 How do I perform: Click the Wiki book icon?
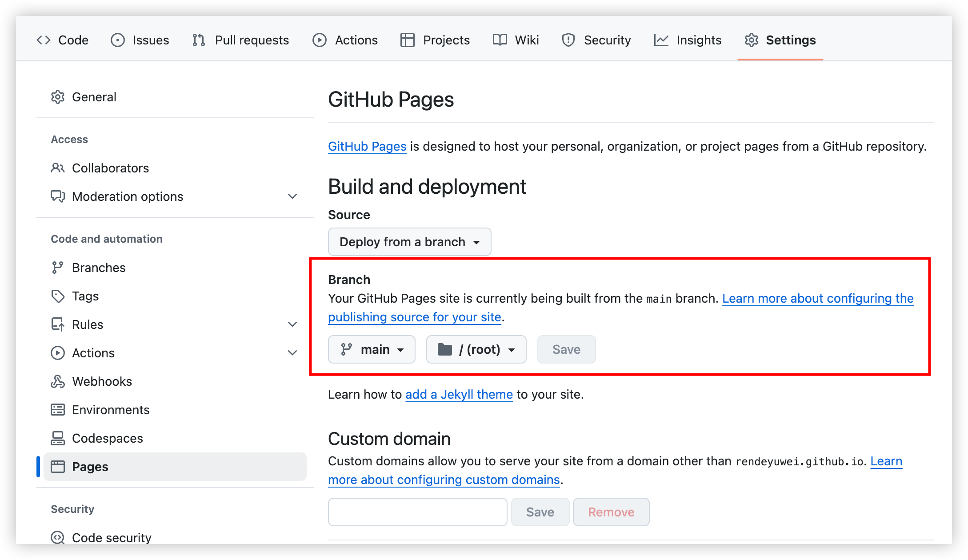[x=500, y=40]
